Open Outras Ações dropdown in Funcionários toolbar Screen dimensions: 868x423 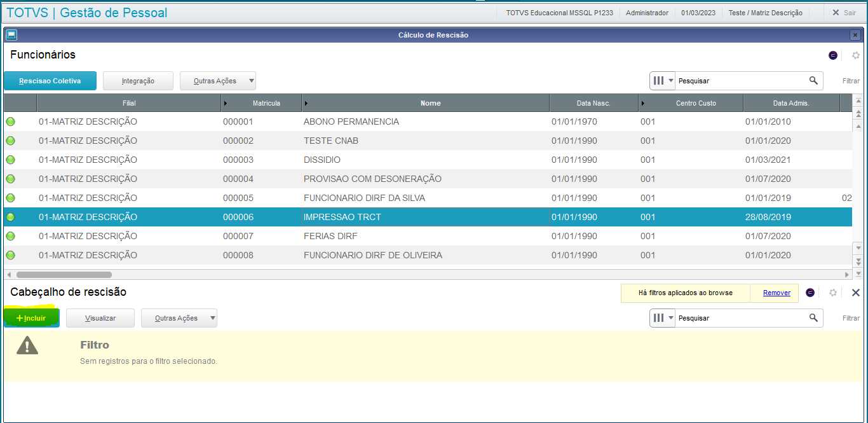point(218,81)
